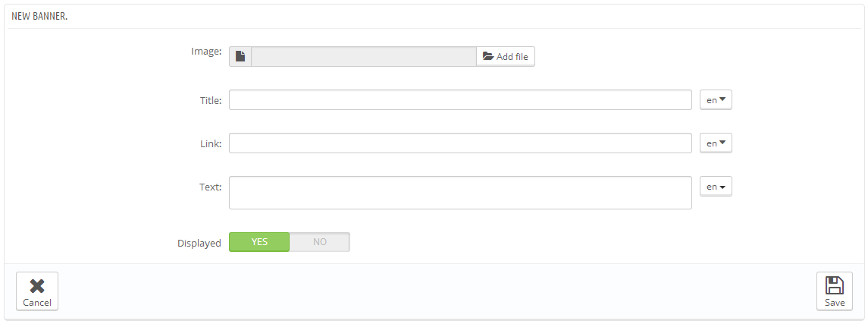
Task: Click the Title field label
Action: (210, 100)
